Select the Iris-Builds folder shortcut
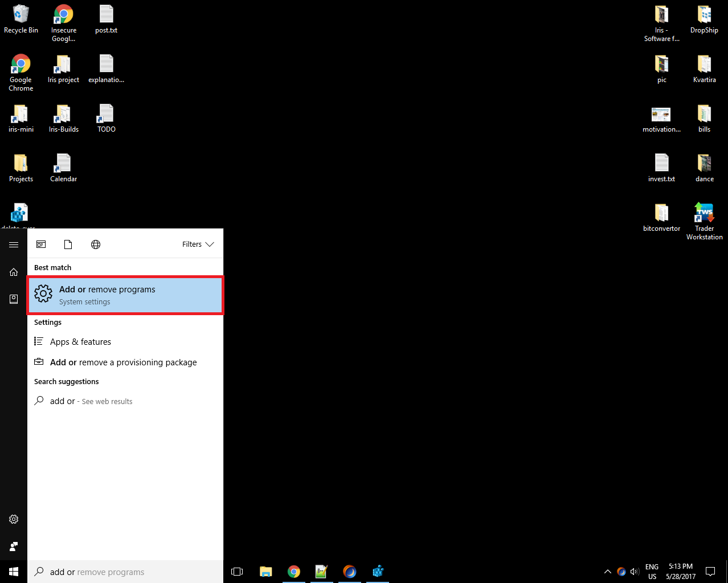The height and width of the screenshot is (583, 728). [x=63, y=119]
